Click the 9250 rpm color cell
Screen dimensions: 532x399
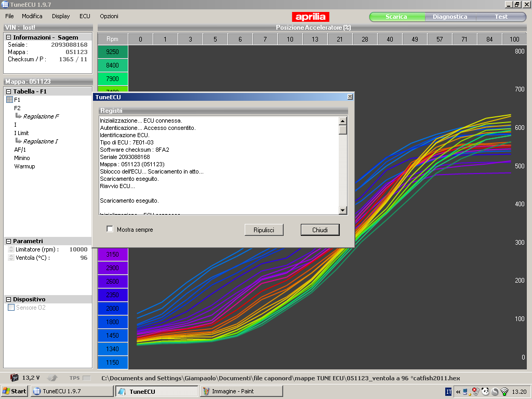pos(113,52)
